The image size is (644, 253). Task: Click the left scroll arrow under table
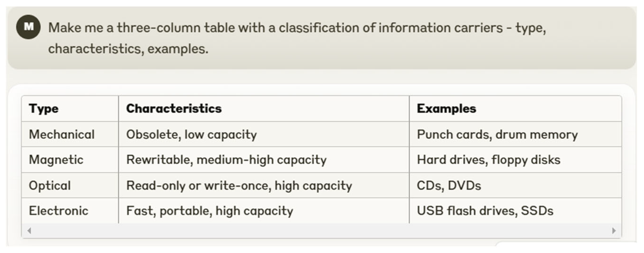[29, 231]
